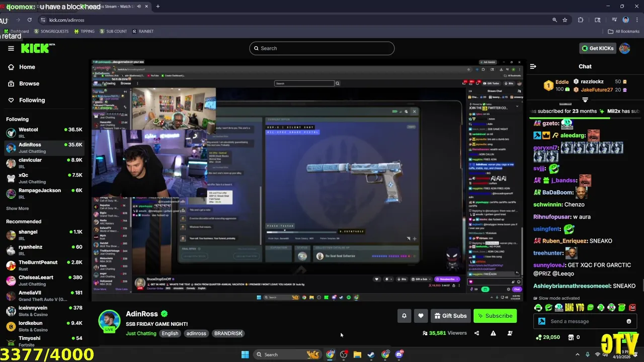Click AdinRoss live avatar
The height and width of the screenshot is (362, 644).
[x=109, y=321]
